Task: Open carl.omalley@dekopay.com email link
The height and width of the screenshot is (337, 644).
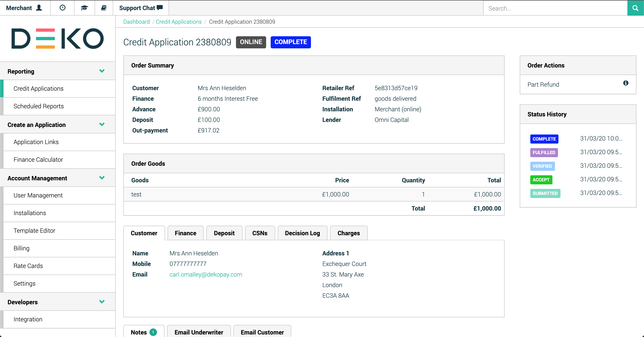Action: 206,274
